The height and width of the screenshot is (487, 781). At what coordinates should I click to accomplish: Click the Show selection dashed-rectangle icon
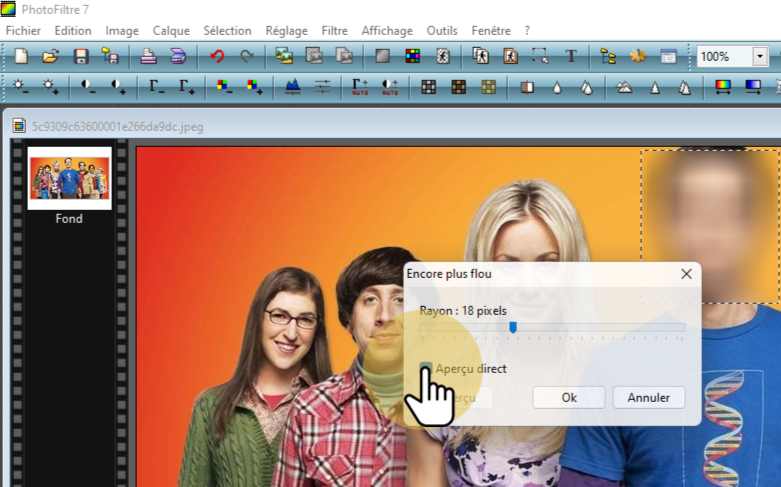click(x=540, y=56)
